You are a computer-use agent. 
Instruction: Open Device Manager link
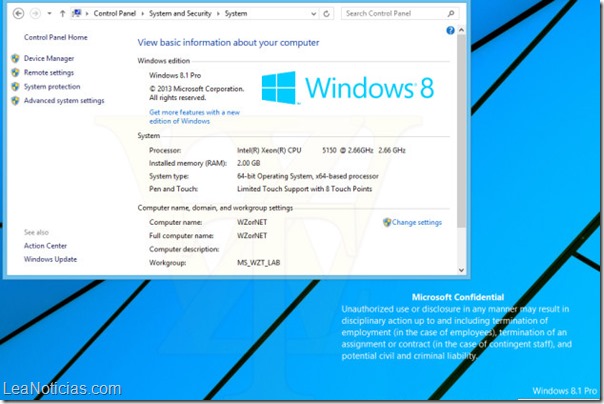click(49, 59)
